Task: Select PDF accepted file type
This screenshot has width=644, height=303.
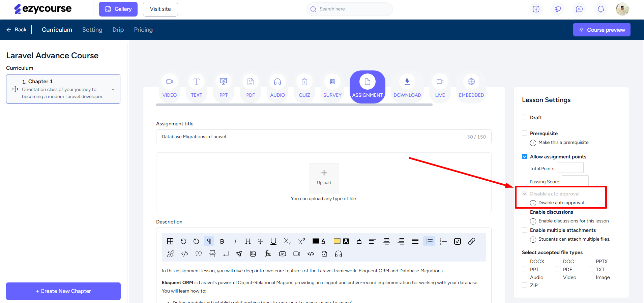Action: 558,269
